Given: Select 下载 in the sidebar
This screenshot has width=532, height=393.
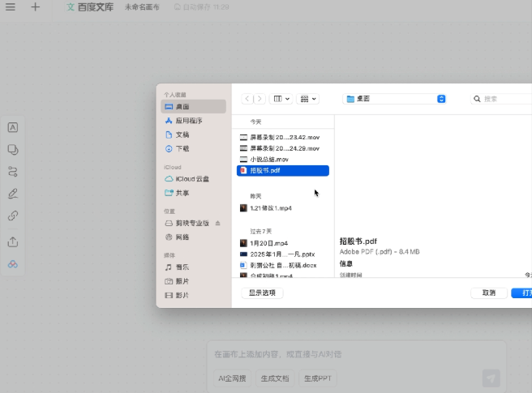Looking at the screenshot, I should coord(193,148).
